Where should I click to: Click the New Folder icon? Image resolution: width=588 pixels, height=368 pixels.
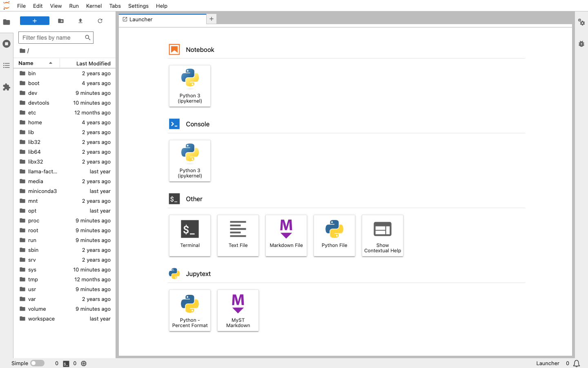tap(61, 21)
